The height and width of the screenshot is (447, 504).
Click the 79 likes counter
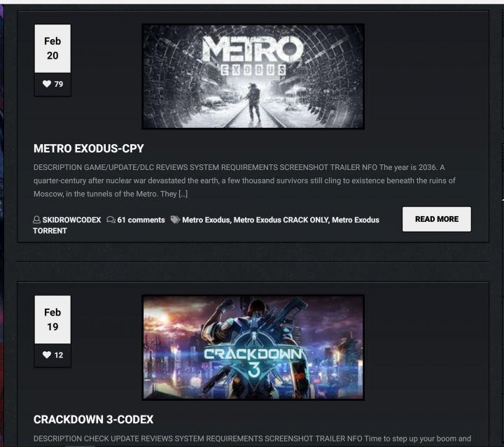pyautogui.click(x=59, y=84)
